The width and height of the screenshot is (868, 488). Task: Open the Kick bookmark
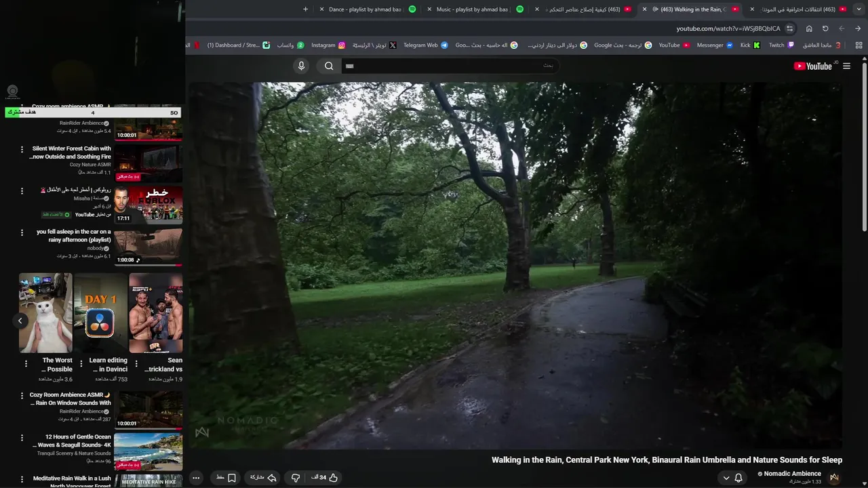pyautogui.click(x=750, y=45)
